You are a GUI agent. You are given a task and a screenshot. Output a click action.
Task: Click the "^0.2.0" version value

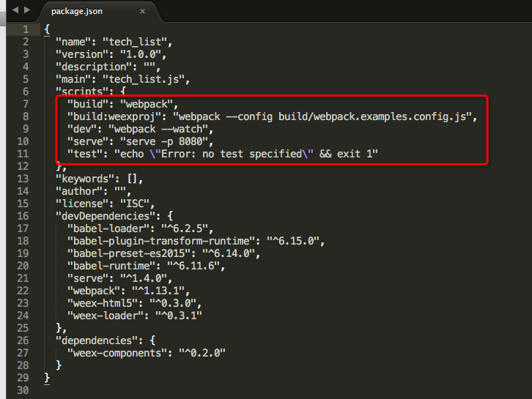click(202, 353)
